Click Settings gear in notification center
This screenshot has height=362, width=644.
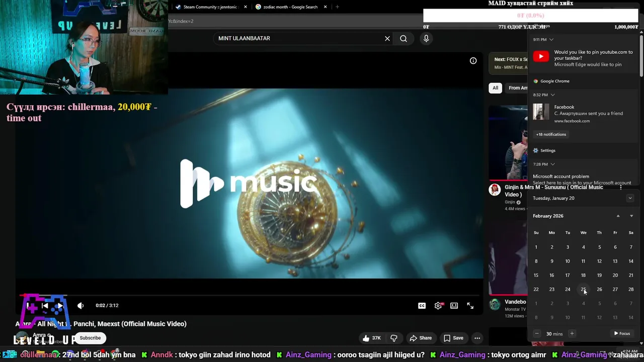[x=535, y=150]
